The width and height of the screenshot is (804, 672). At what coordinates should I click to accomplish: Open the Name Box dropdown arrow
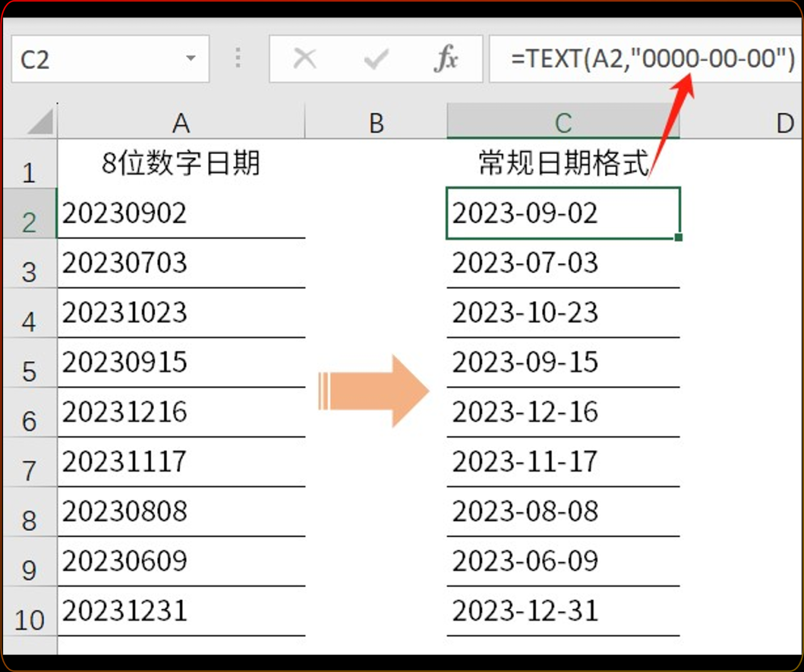pos(190,58)
